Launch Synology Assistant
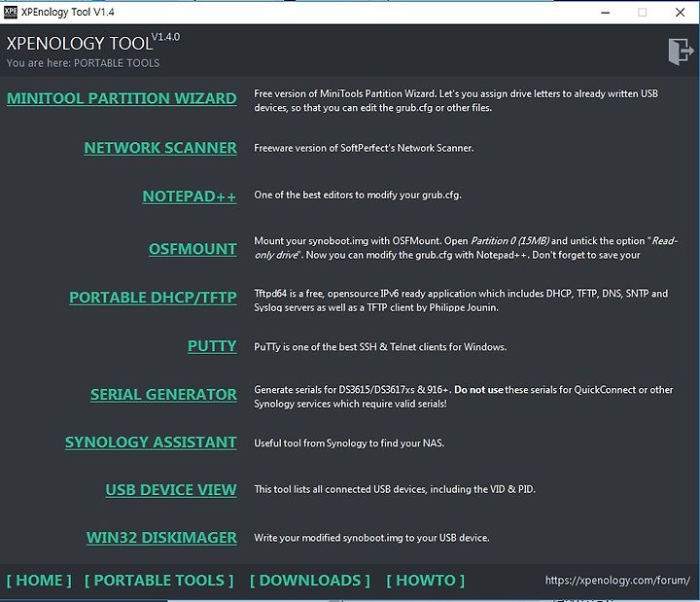The image size is (700, 602). click(x=151, y=443)
